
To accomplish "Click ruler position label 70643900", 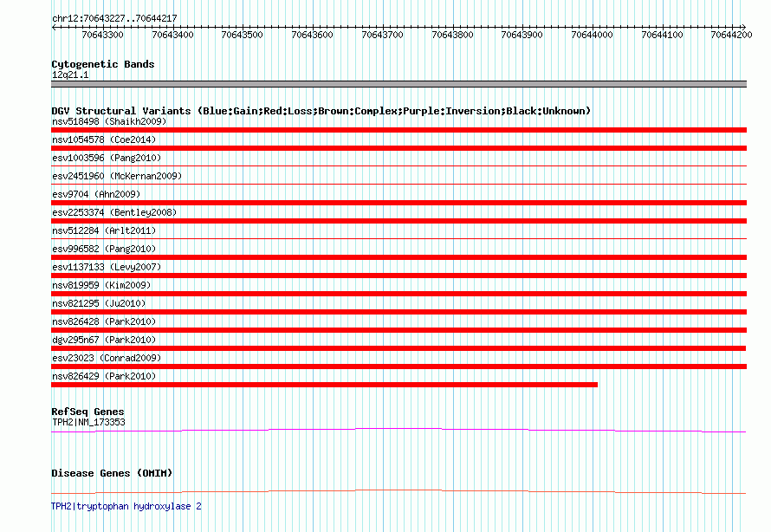I will pos(522,35).
